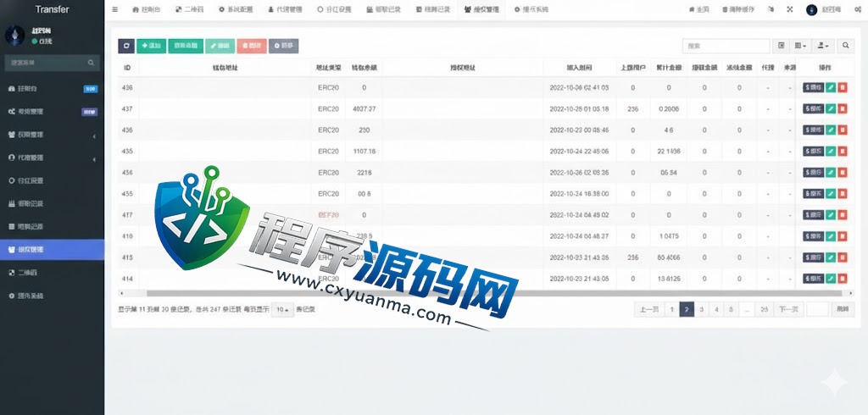Click balance cell 1107.18
868x415 pixels.
point(364,151)
